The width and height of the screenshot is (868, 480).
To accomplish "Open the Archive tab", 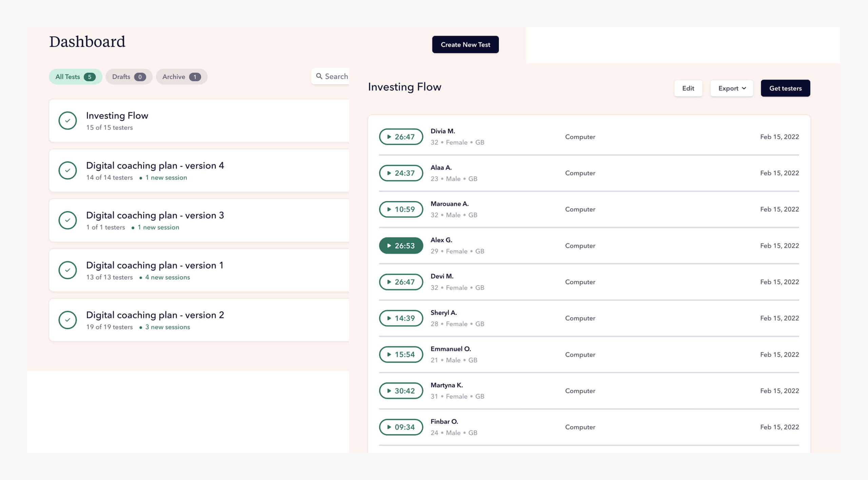I will click(181, 77).
